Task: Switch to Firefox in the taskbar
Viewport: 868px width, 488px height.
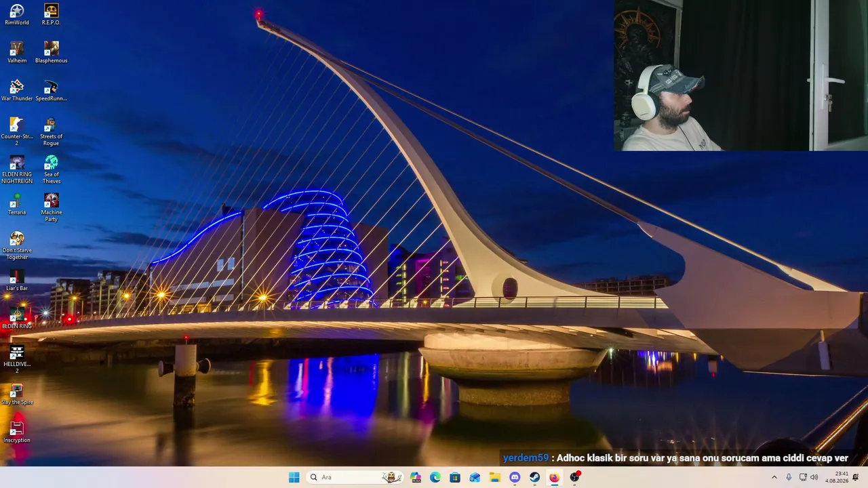Action: [554, 477]
